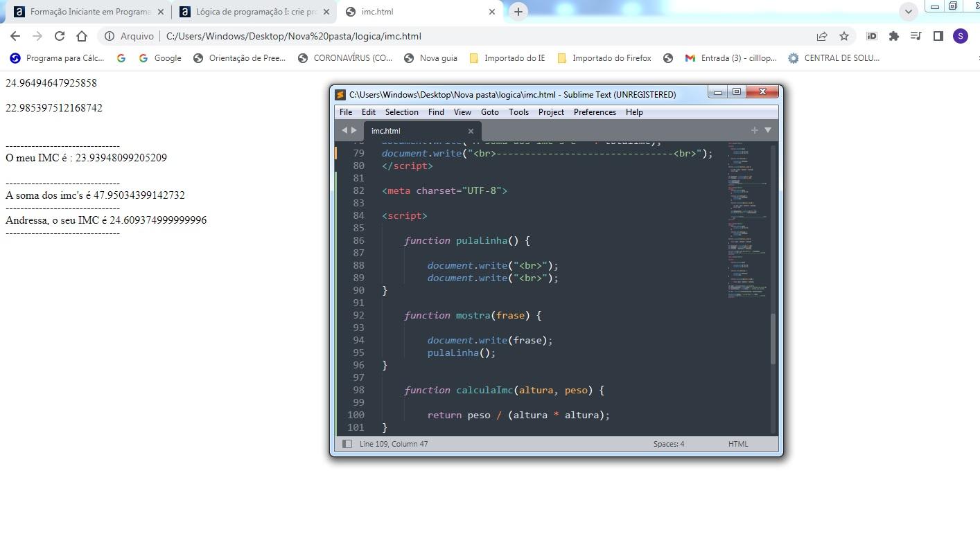Click pulaLinha function name on line 86
This screenshot has height=554, width=980.
(x=482, y=241)
